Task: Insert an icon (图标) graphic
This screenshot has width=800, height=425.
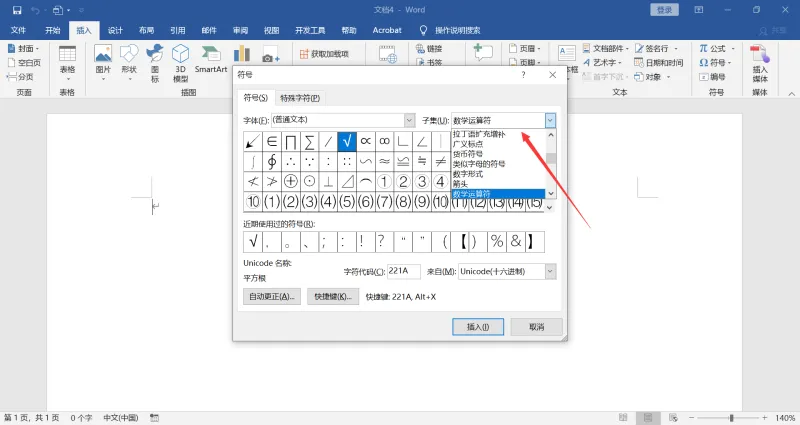Action: (x=155, y=63)
